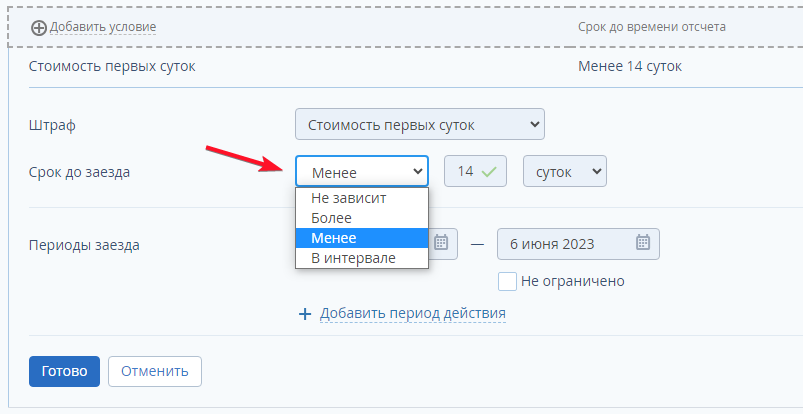Select the Не зависит option
This screenshot has height=414, width=803.
(x=348, y=198)
